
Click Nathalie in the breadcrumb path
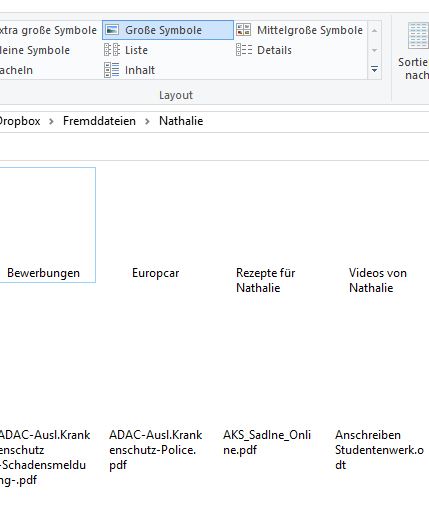(x=181, y=121)
